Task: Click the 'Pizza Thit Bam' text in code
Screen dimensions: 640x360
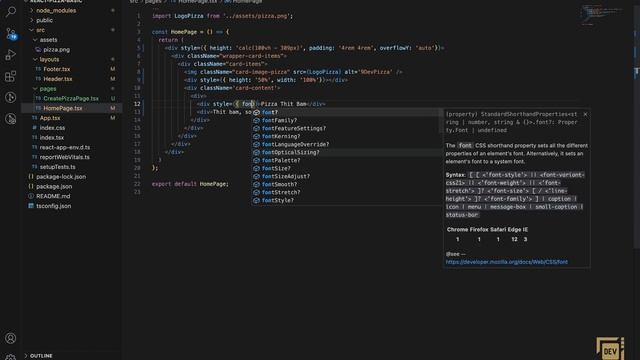Action: coord(284,104)
